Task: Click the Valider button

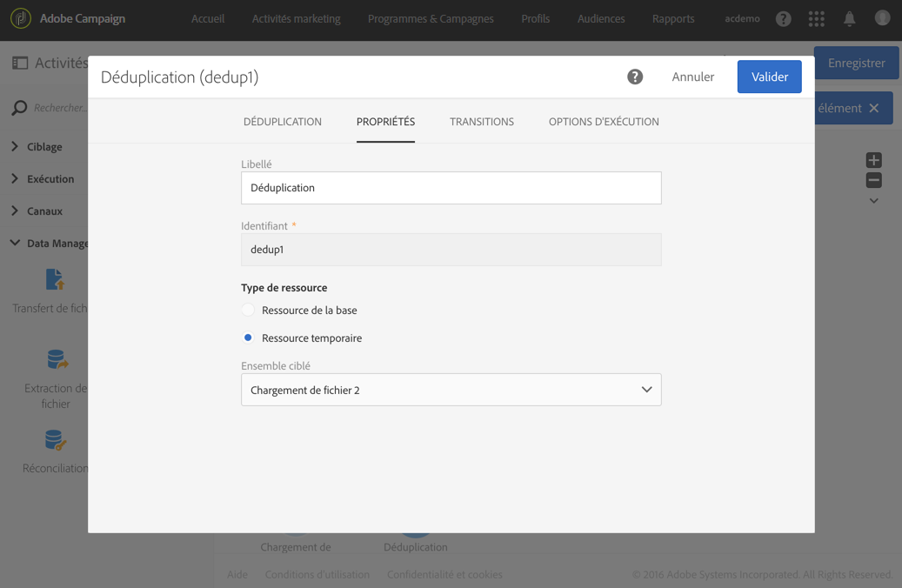Action: pyautogui.click(x=769, y=77)
